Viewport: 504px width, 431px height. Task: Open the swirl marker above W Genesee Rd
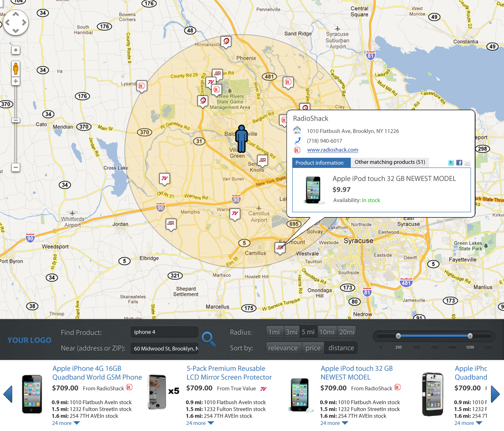point(203,101)
